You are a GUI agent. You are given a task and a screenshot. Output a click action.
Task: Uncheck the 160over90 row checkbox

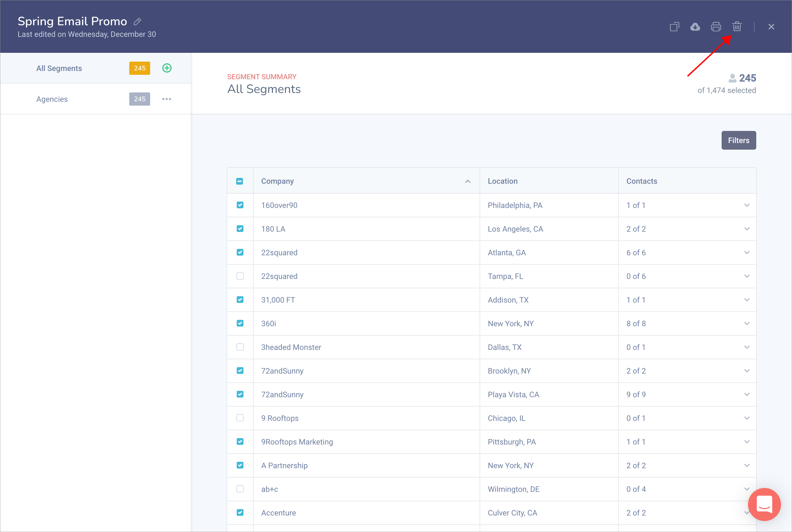[240, 205]
